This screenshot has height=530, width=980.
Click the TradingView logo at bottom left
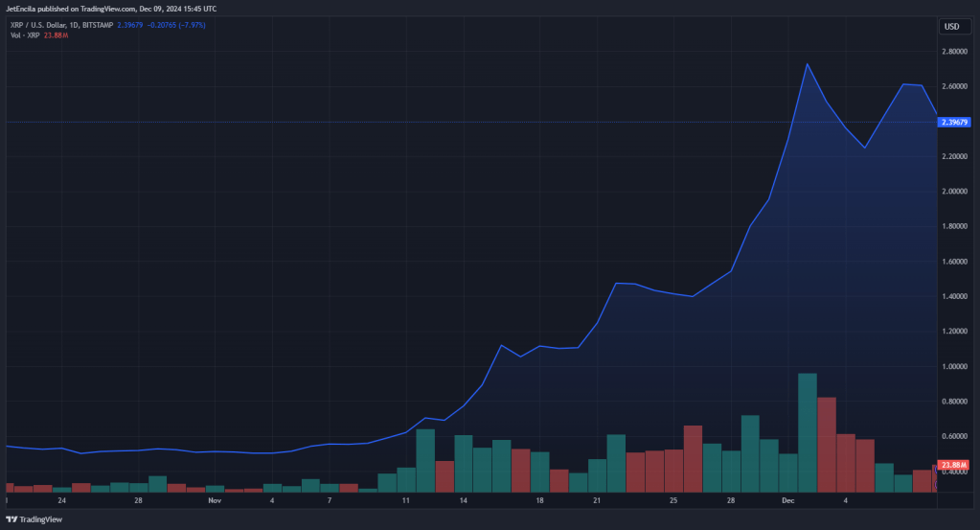tap(34, 519)
